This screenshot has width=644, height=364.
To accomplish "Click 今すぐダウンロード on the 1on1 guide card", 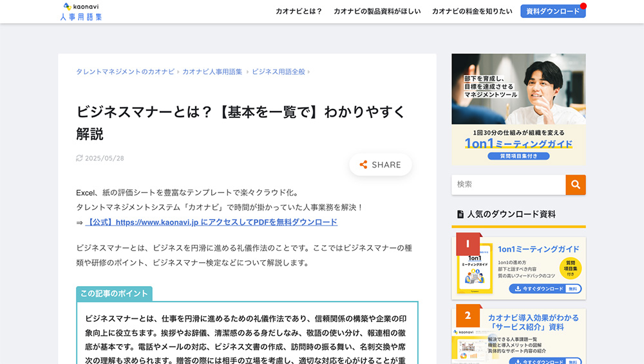I will click(545, 289).
